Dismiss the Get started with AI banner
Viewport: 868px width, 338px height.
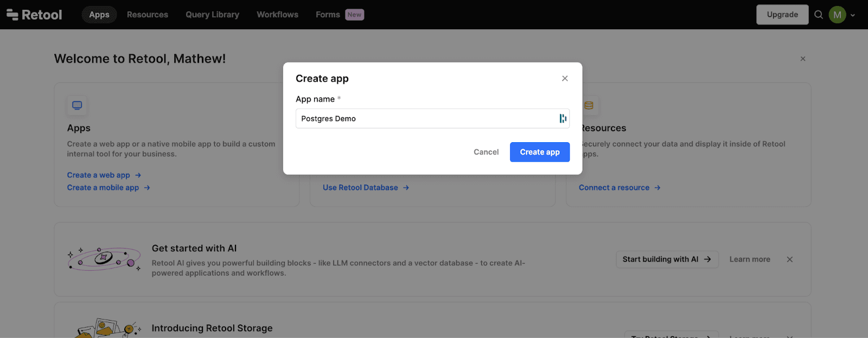(789, 259)
